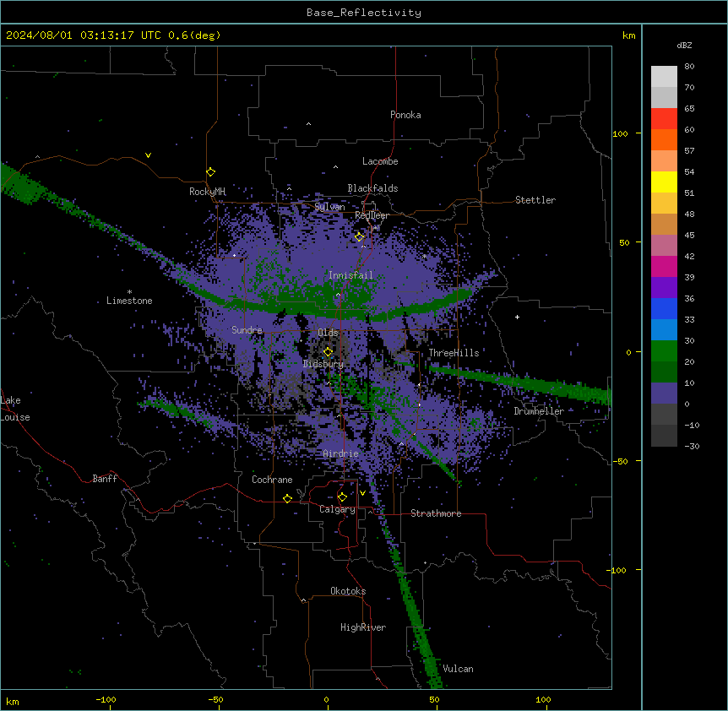Click the Sylvan label
The height and width of the screenshot is (711, 728).
pos(329,207)
